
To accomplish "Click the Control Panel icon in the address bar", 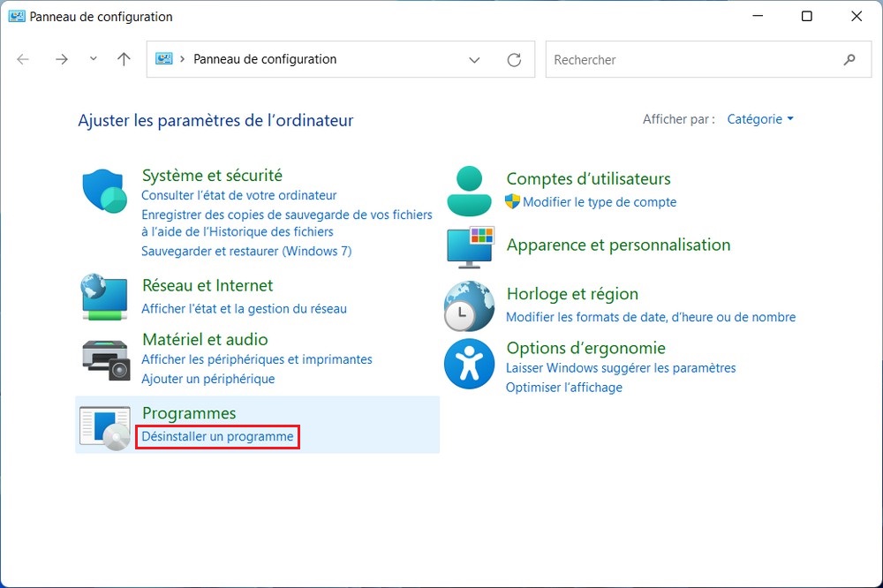I will 164,58.
